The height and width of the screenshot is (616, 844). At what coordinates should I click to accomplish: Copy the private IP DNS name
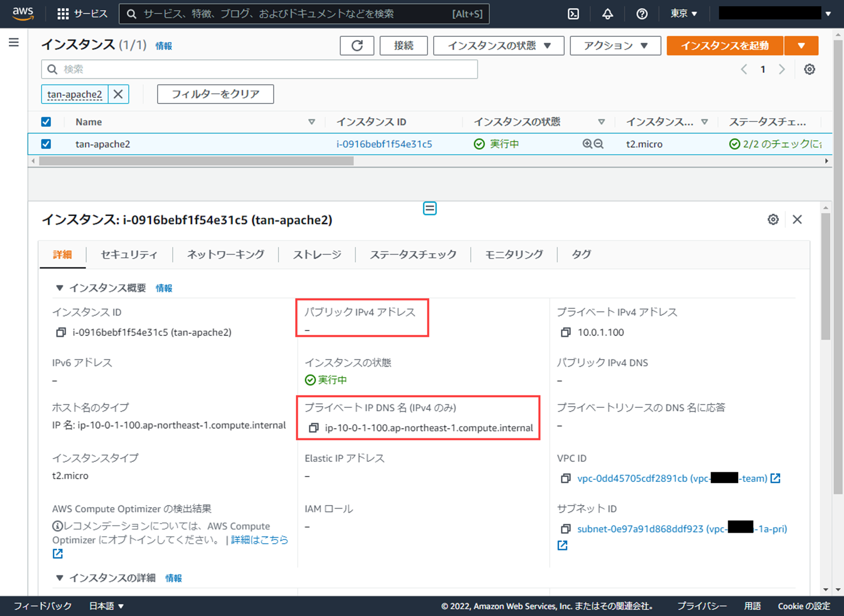tap(313, 428)
